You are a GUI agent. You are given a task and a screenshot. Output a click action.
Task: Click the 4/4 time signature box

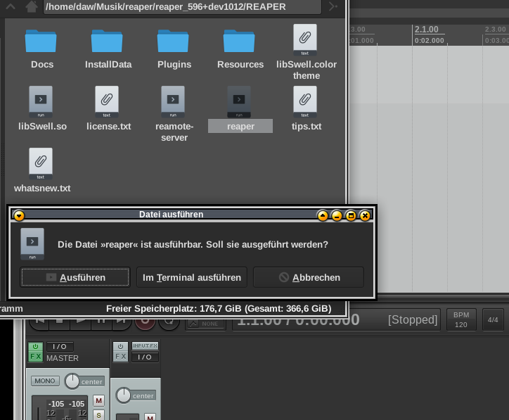[x=493, y=319]
